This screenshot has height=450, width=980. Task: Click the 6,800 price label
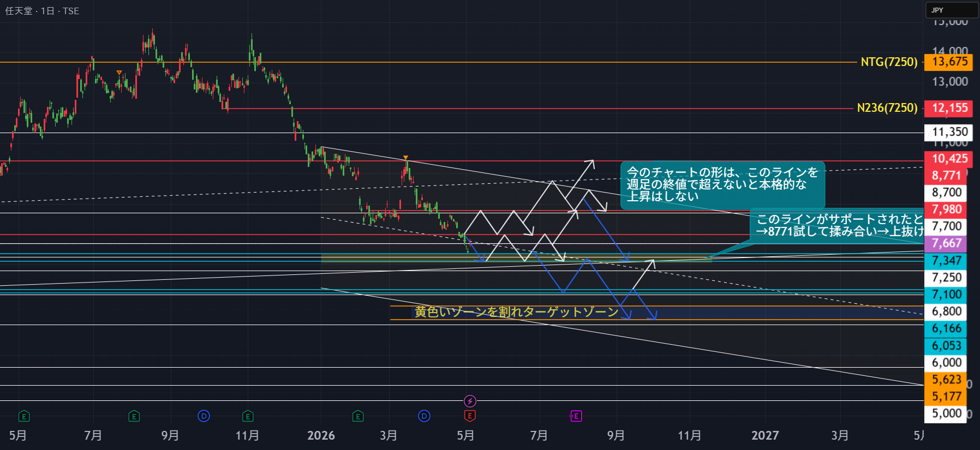pos(946,311)
